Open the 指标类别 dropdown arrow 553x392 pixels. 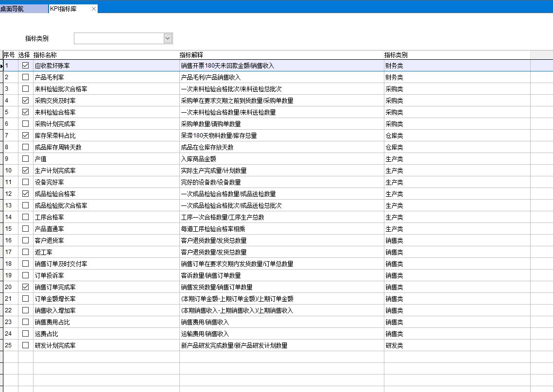(168, 38)
